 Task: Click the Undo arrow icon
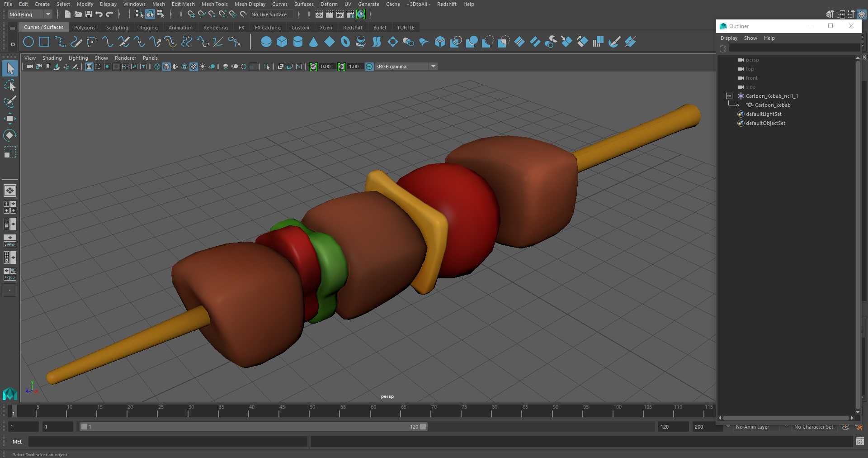pyautogui.click(x=99, y=14)
